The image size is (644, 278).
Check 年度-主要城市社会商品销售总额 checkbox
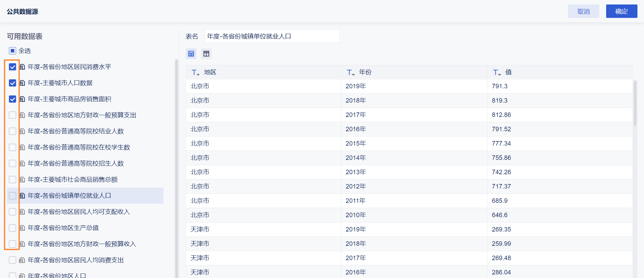coord(13,180)
